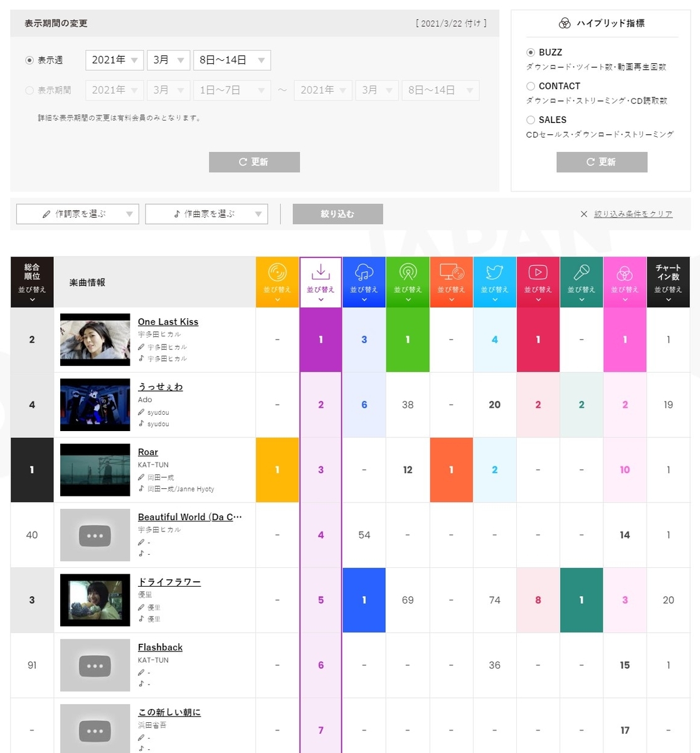The width and height of the screenshot is (700, 753).
Task: Open the One Last Kiss song link
Action: (168, 322)
